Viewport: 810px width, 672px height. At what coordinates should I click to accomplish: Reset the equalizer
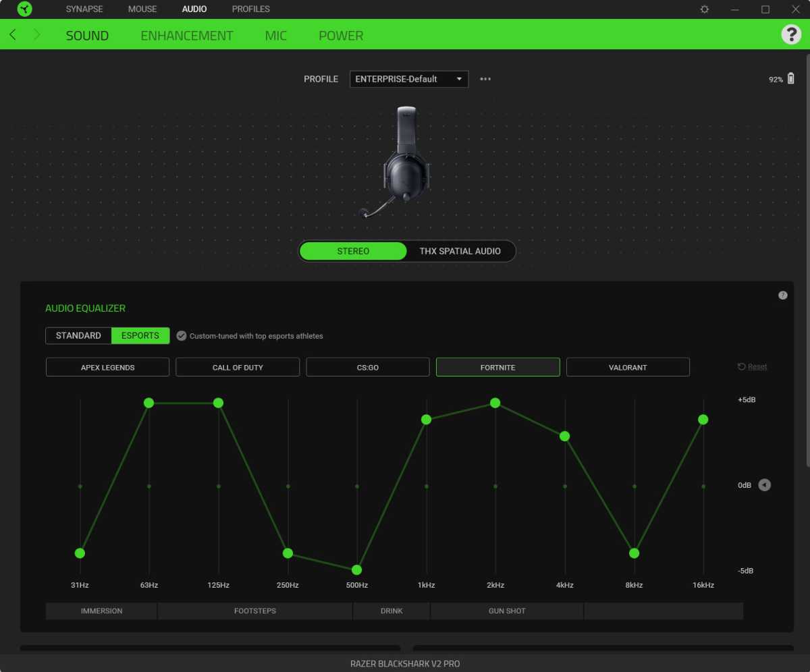(x=752, y=366)
